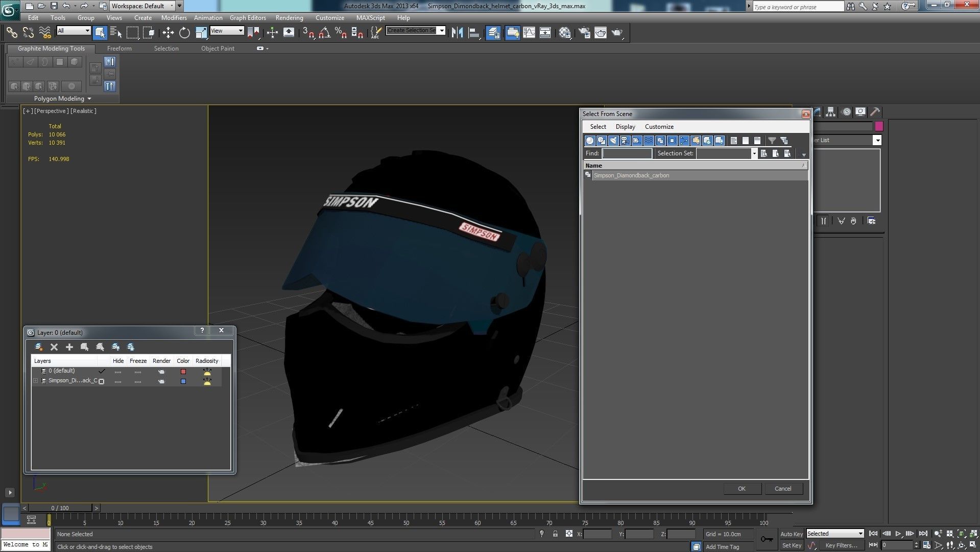Toggle Display Lights filter in Select From Scene
The height and width of the screenshot is (552, 980).
tap(613, 141)
